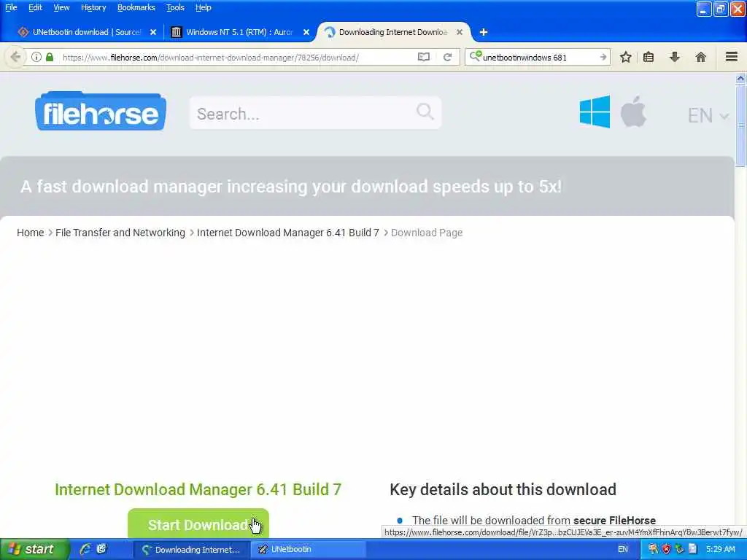Open the File menu

(11, 7)
